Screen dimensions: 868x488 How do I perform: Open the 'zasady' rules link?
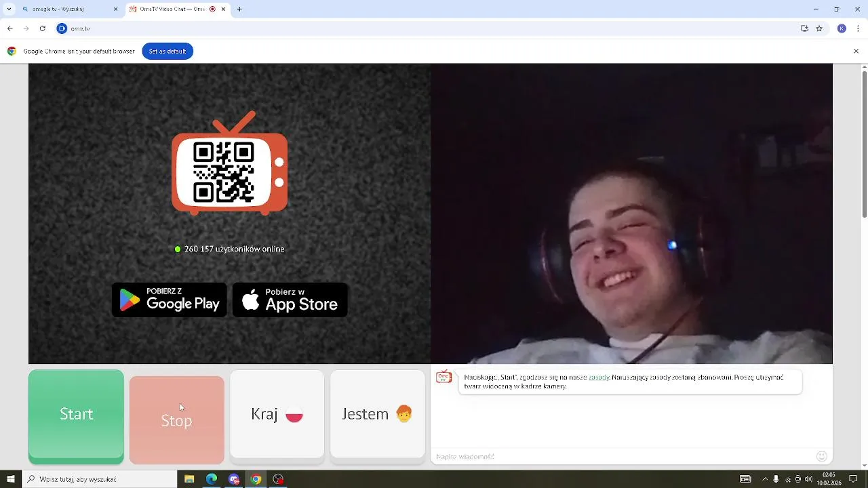click(599, 378)
